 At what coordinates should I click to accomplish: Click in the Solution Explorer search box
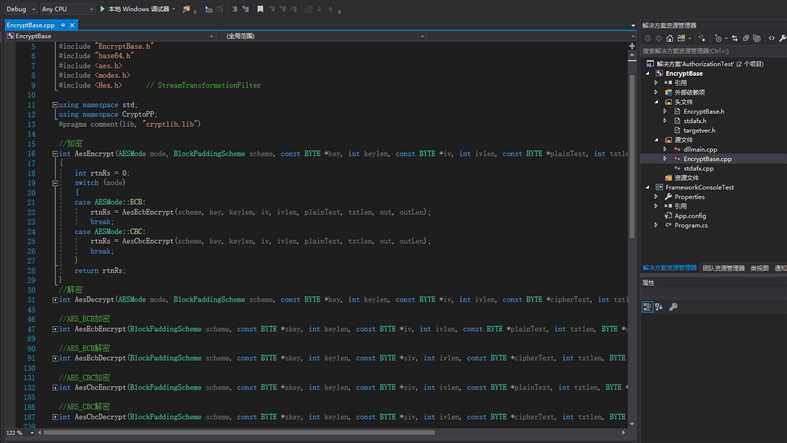(x=713, y=51)
